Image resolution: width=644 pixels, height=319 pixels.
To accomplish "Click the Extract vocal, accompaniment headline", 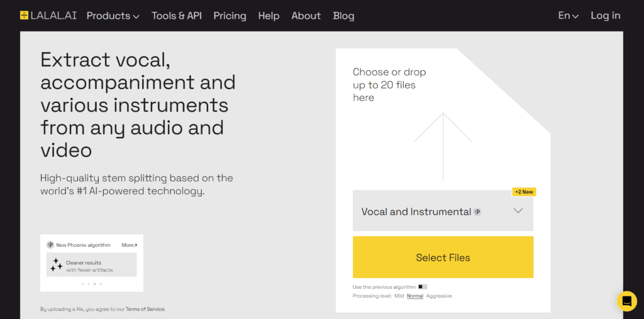I will 138,105.
